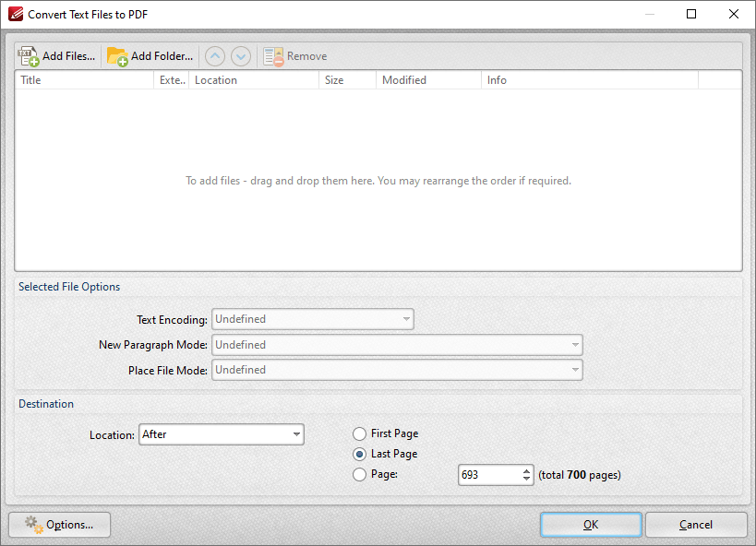Click the Cancel button

tap(696, 525)
